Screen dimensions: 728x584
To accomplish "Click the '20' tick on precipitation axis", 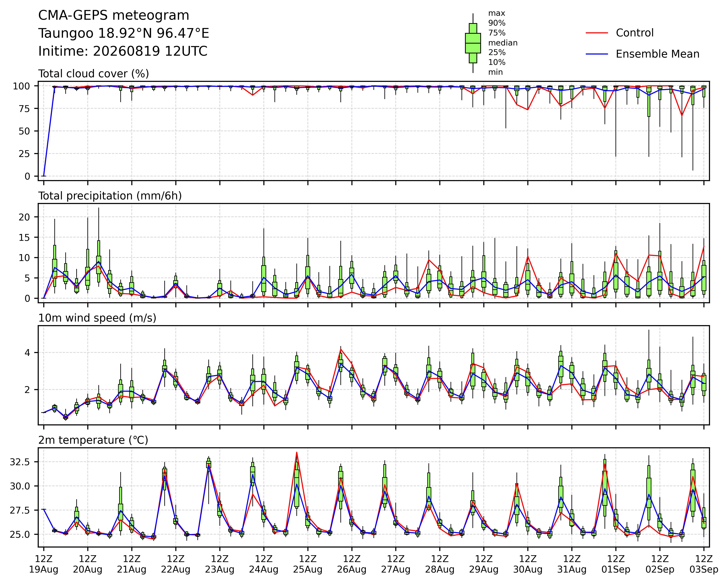I will (25, 217).
